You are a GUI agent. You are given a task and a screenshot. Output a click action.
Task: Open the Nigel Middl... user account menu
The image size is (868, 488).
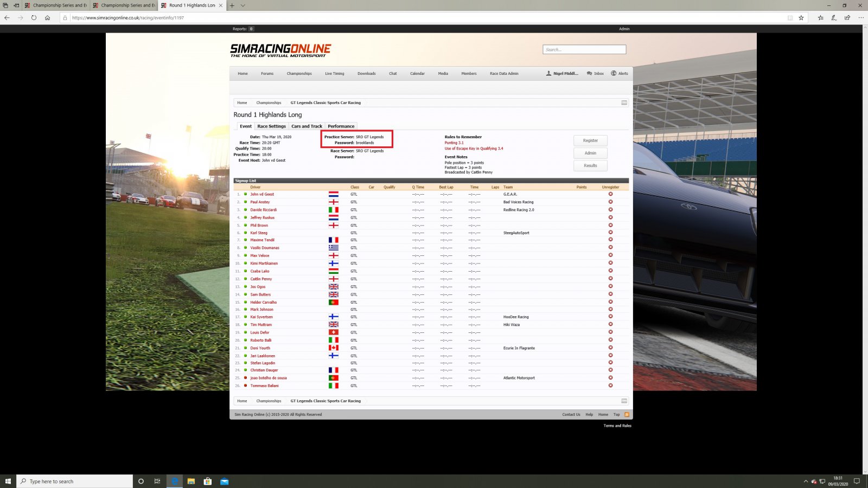(563, 73)
